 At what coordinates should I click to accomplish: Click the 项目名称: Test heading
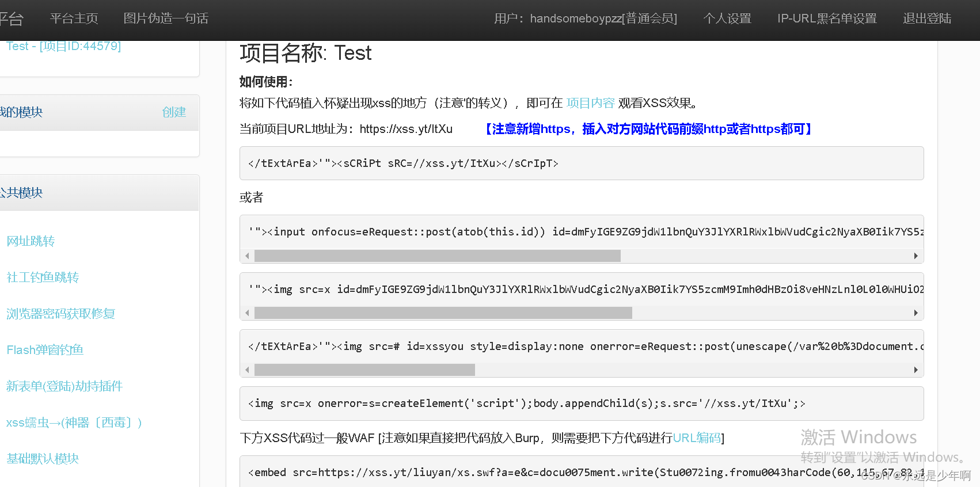[x=306, y=53]
